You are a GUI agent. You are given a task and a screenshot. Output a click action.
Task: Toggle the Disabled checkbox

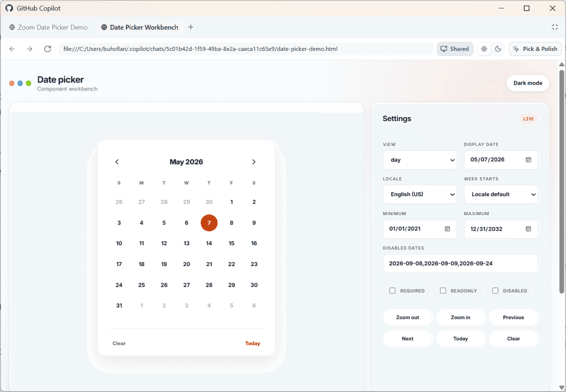495,290
